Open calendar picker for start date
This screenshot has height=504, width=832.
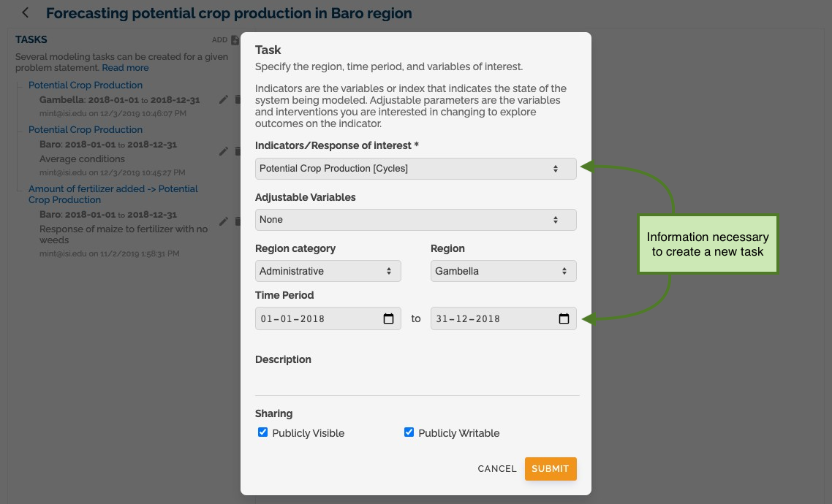(x=388, y=318)
